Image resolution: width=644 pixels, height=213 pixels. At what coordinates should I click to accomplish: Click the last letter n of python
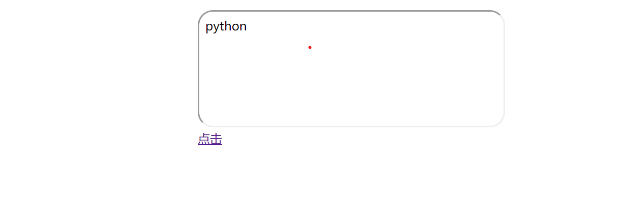point(243,27)
